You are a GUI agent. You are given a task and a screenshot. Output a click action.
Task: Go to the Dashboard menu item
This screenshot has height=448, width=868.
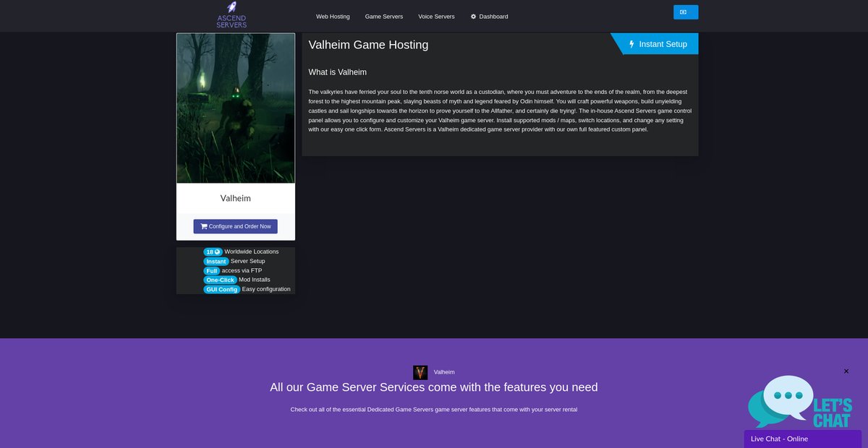point(489,17)
